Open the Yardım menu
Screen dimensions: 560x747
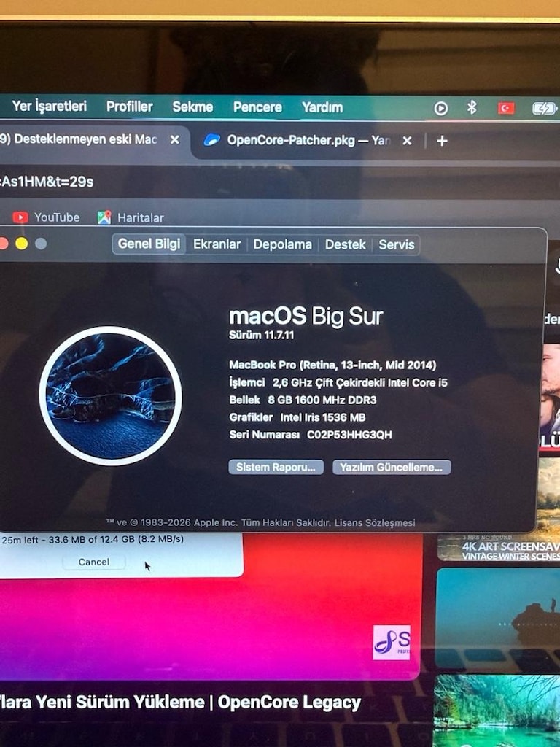(322, 107)
